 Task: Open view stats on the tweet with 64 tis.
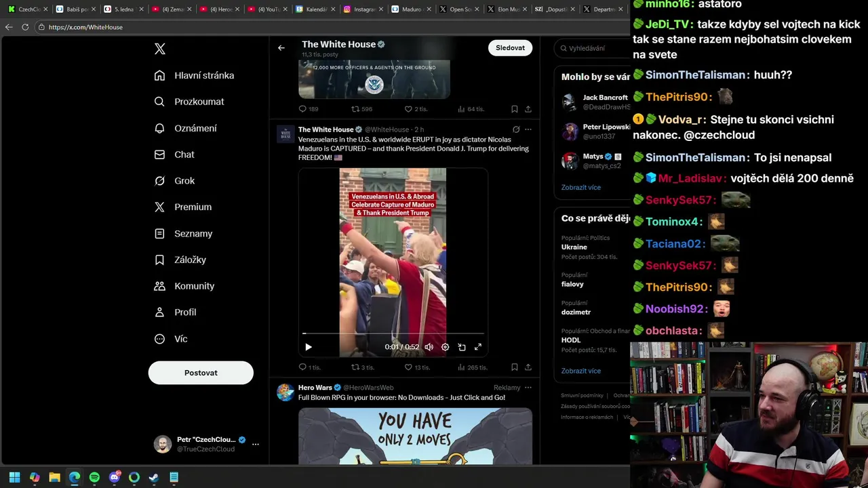pyautogui.click(x=471, y=109)
